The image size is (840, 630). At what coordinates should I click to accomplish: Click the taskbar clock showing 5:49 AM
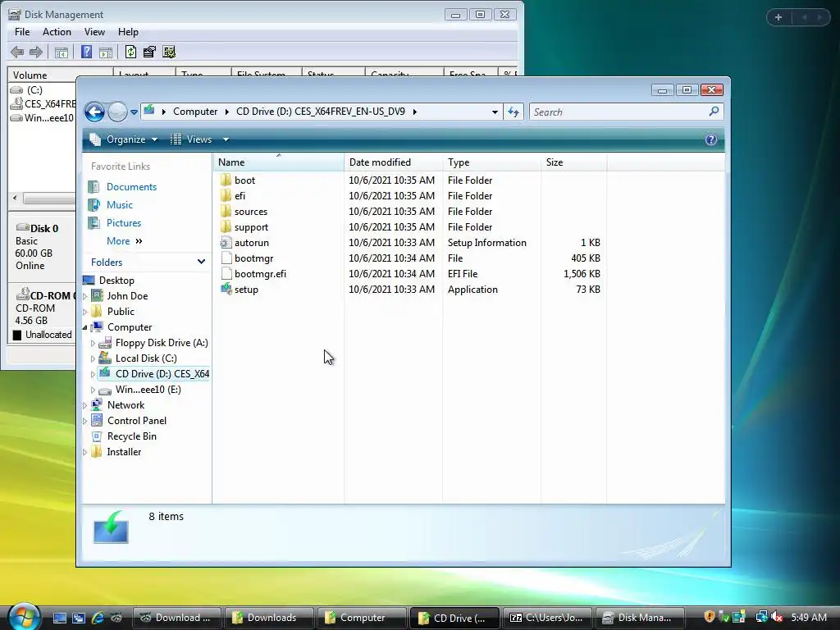[x=808, y=617]
